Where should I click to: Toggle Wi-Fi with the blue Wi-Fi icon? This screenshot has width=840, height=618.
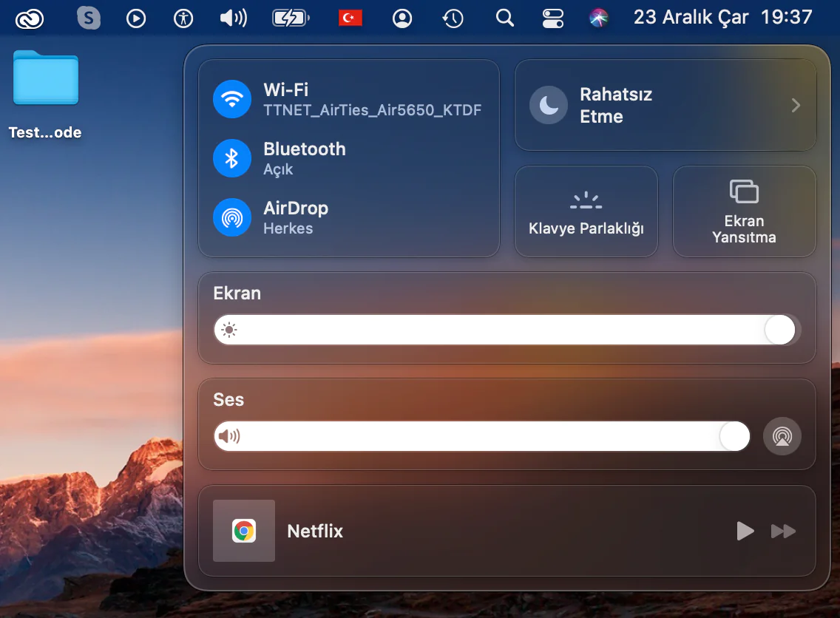tap(232, 99)
